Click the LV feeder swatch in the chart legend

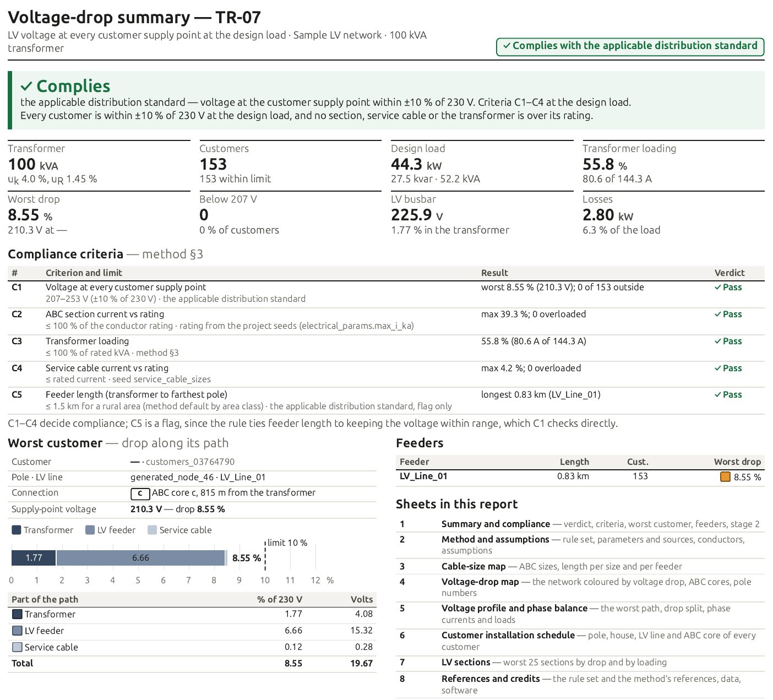(90, 530)
